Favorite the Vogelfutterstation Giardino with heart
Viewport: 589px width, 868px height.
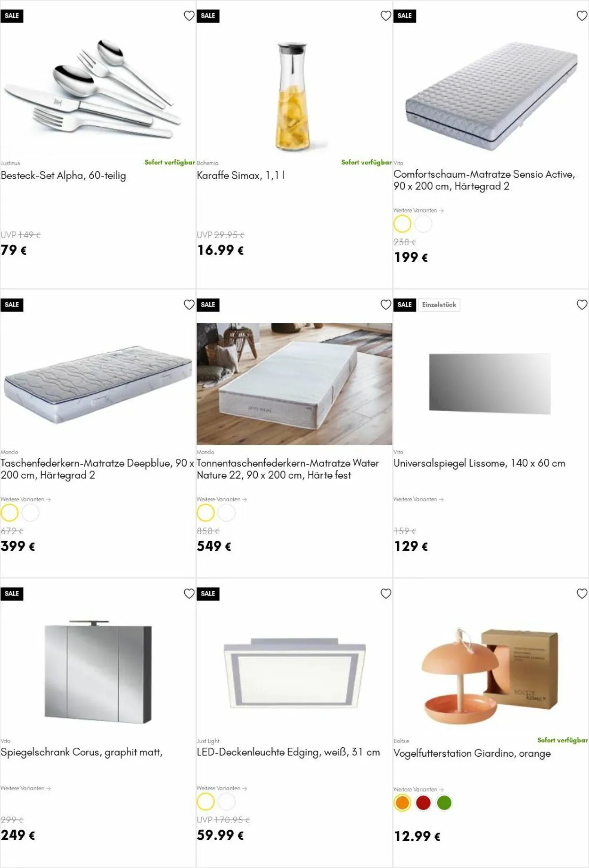click(x=582, y=594)
